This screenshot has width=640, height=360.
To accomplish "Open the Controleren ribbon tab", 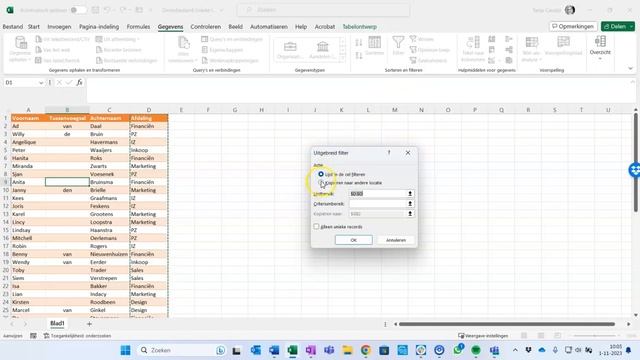I will point(206,27).
